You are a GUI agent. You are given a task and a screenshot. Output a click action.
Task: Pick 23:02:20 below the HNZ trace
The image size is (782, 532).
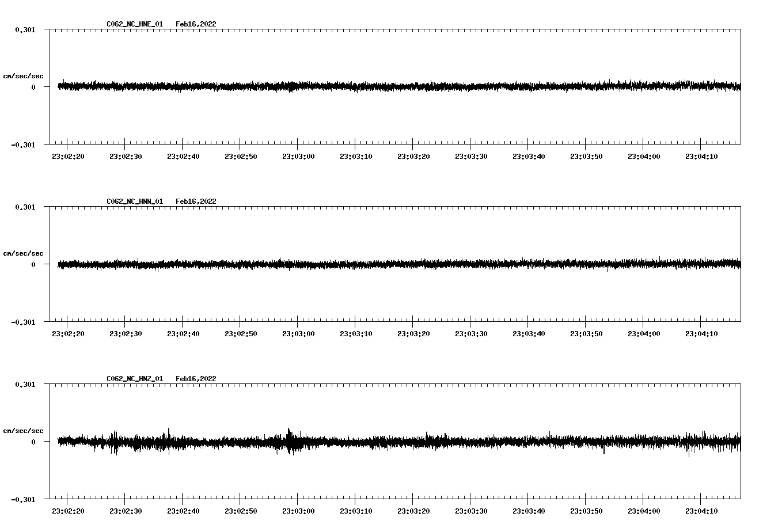tap(68, 511)
